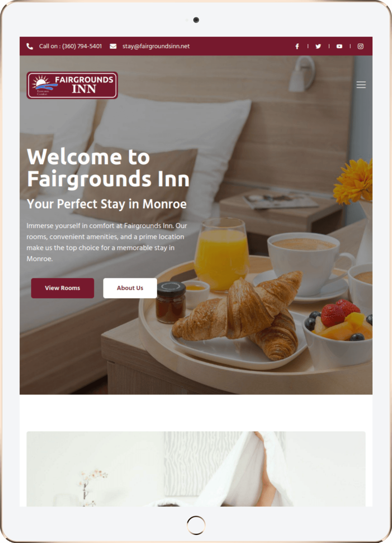Open the Twitter bird icon

point(318,46)
